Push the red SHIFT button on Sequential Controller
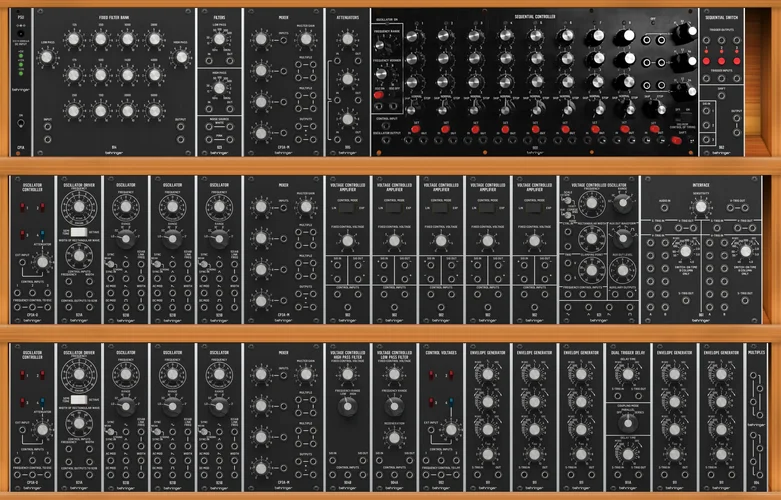Image resolution: width=781 pixels, height=500 pixels. pos(676,140)
